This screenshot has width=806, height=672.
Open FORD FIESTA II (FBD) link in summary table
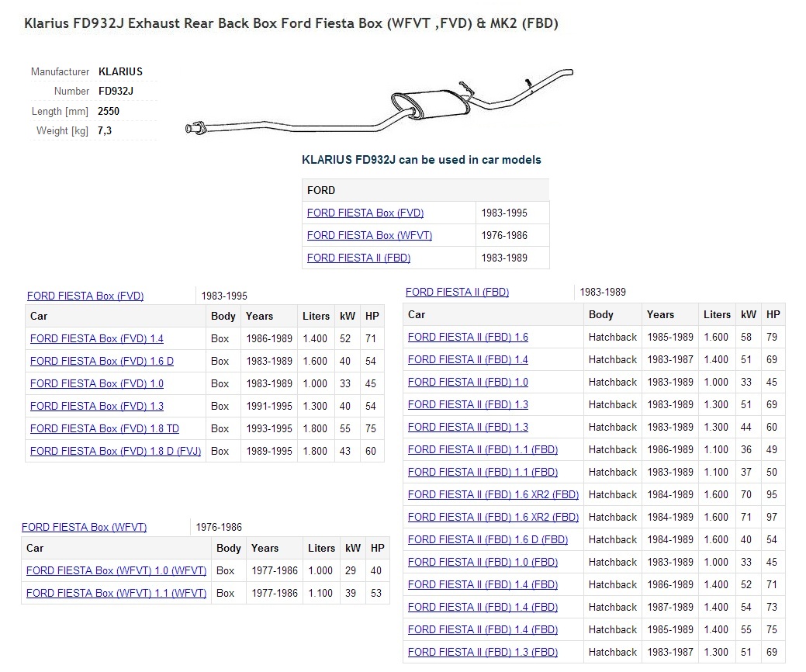point(358,258)
